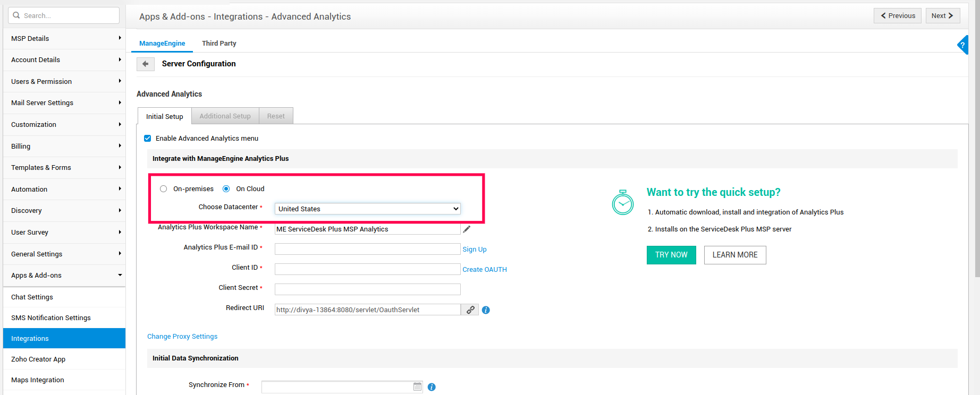Open Zoho Creator App in sidebar
The image size is (980, 395).
[64, 359]
